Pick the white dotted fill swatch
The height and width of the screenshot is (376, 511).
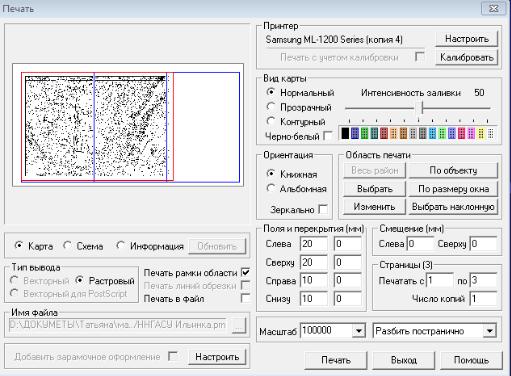[x=490, y=134]
